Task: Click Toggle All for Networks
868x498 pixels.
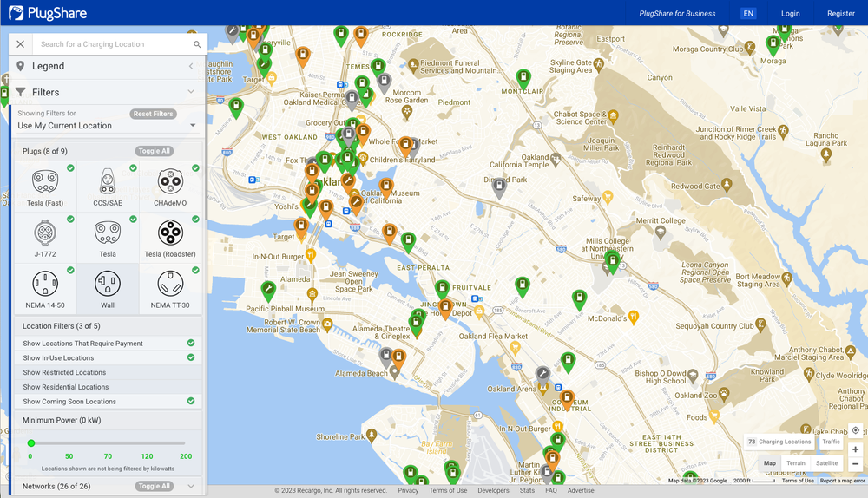Action: tap(155, 486)
